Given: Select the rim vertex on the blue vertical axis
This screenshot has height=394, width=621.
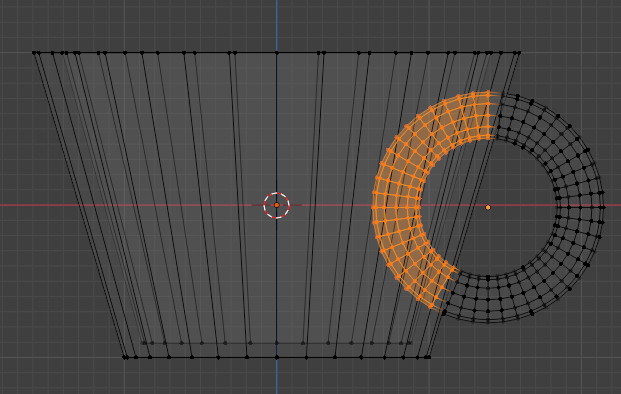Looking at the screenshot, I should [x=277, y=53].
